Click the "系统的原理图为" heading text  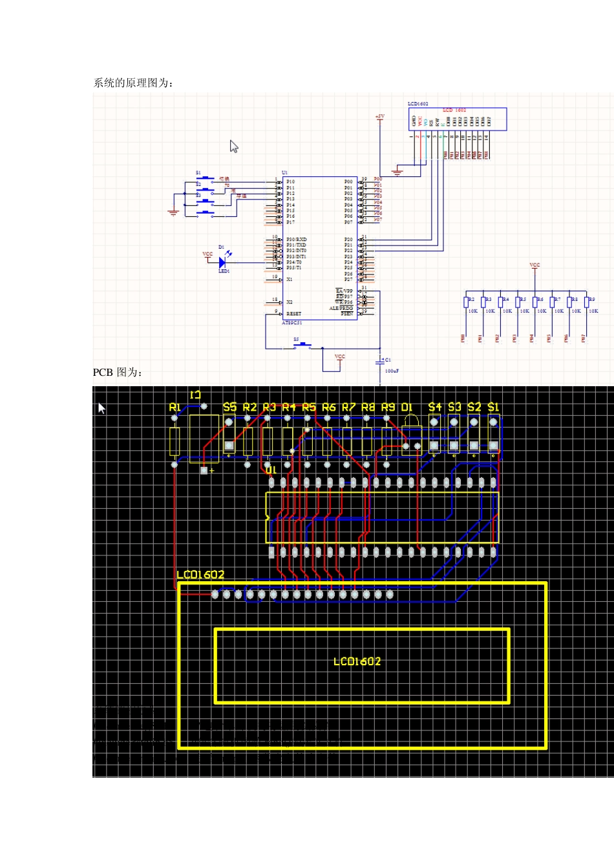coord(132,83)
